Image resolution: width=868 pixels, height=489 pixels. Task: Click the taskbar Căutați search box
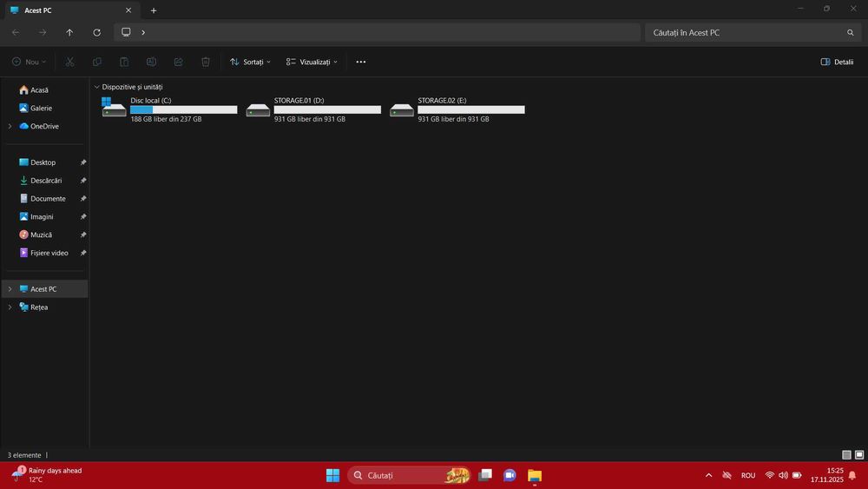tap(410, 475)
